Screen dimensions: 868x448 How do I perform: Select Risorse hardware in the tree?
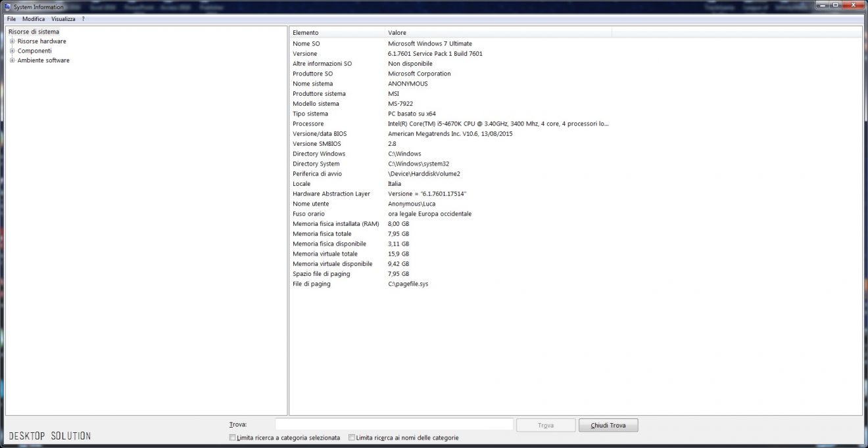point(41,41)
